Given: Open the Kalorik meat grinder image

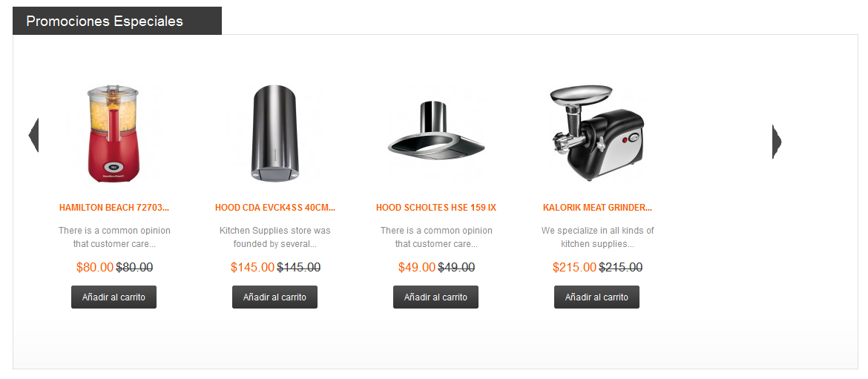Looking at the screenshot, I should (x=596, y=134).
